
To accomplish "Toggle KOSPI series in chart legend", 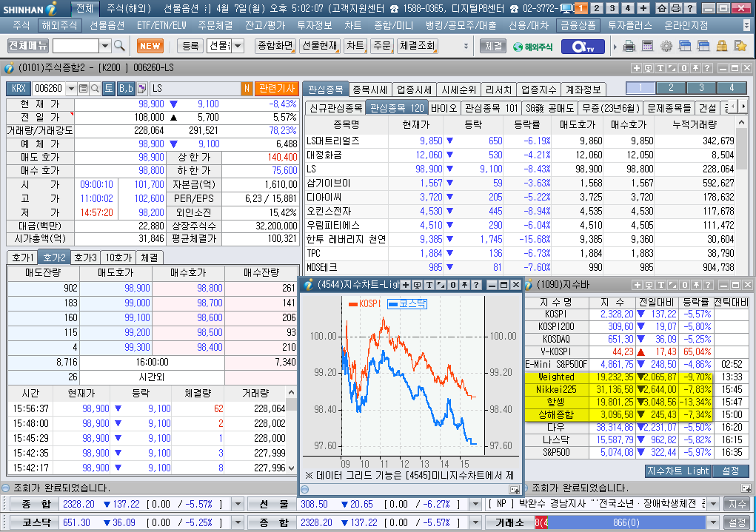I will click(364, 303).
